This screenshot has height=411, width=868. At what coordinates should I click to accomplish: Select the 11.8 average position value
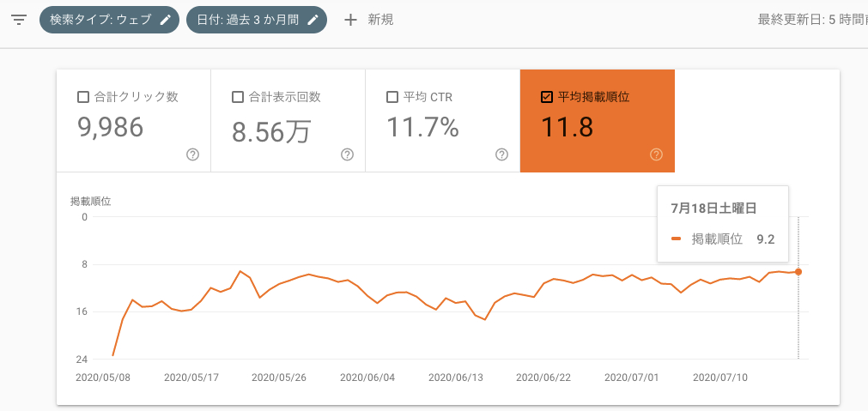pyautogui.click(x=567, y=127)
